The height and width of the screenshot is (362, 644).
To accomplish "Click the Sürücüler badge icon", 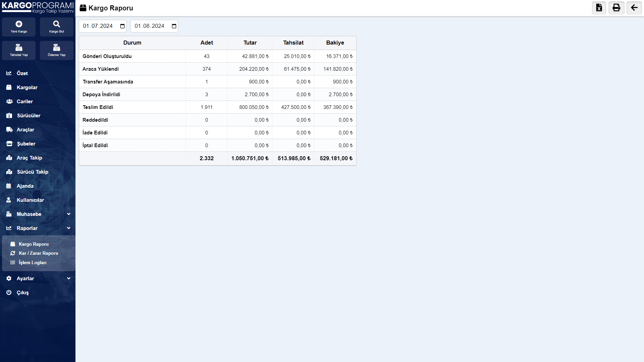I will point(9,115).
